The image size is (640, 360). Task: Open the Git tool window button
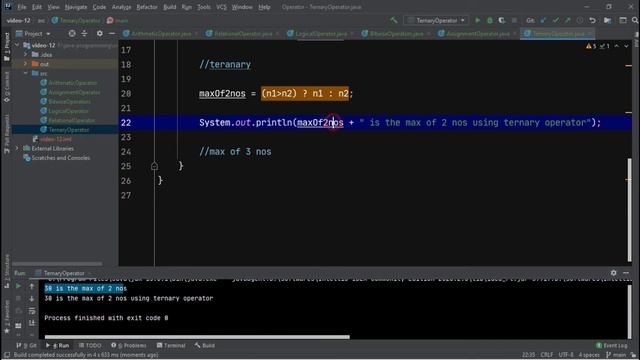pos(27,345)
